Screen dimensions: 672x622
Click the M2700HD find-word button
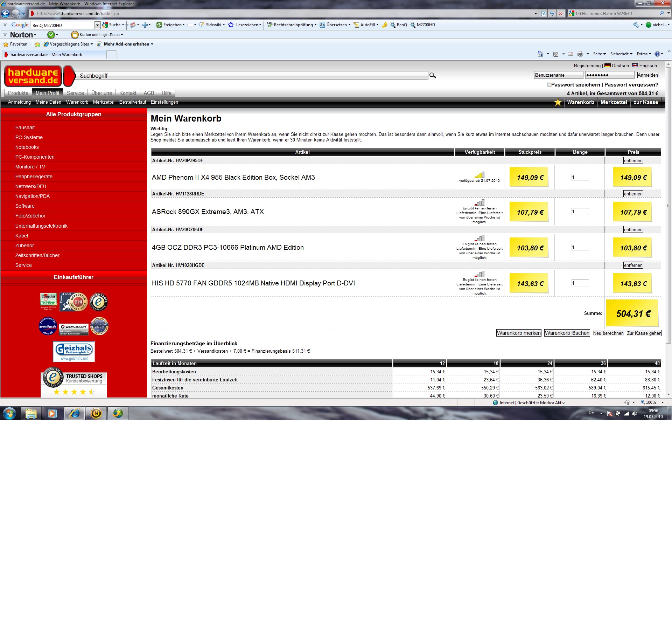[x=423, y=25]
